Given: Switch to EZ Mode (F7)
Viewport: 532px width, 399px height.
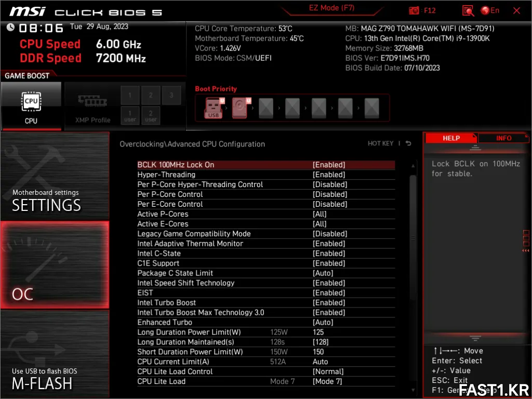Looking at the screenshot, I should (x=331, y=8).
